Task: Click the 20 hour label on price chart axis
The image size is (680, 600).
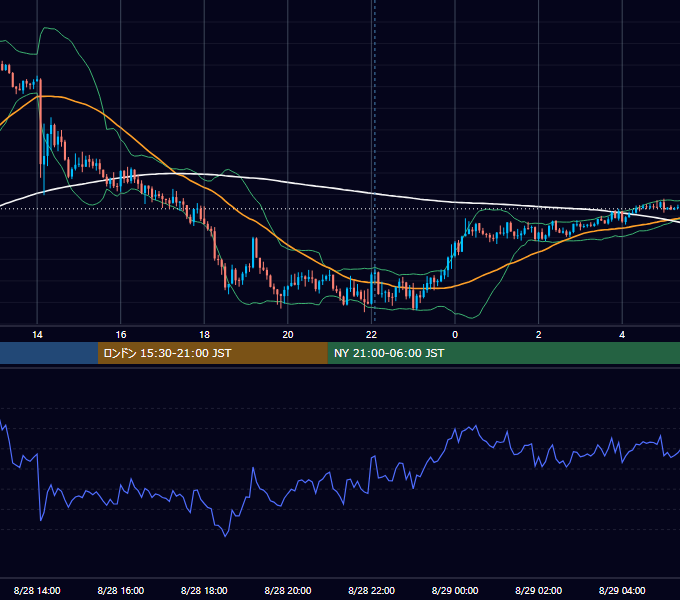Action: coord(288,334)
